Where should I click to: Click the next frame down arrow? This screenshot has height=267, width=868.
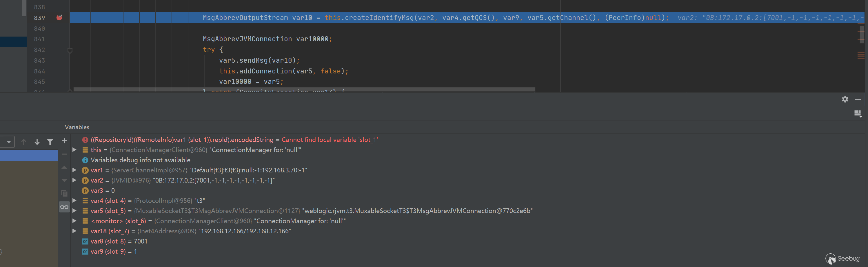(37, 142)
